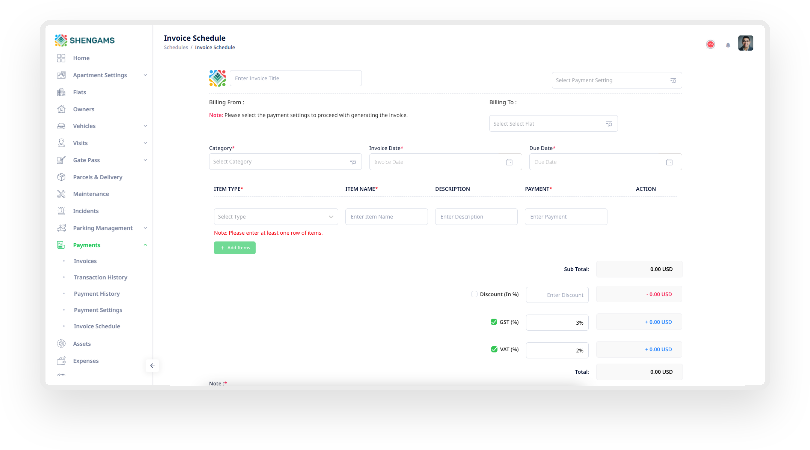This screenshot has width=810, height=450.
Task: Click the Apartment Settings icon
Action: 61,75
